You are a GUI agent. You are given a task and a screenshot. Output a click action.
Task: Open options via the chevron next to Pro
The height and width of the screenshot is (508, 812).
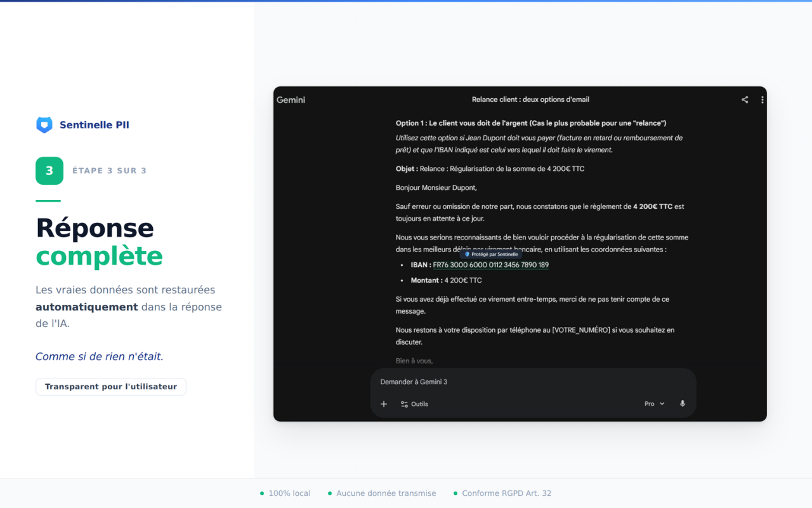662,403
